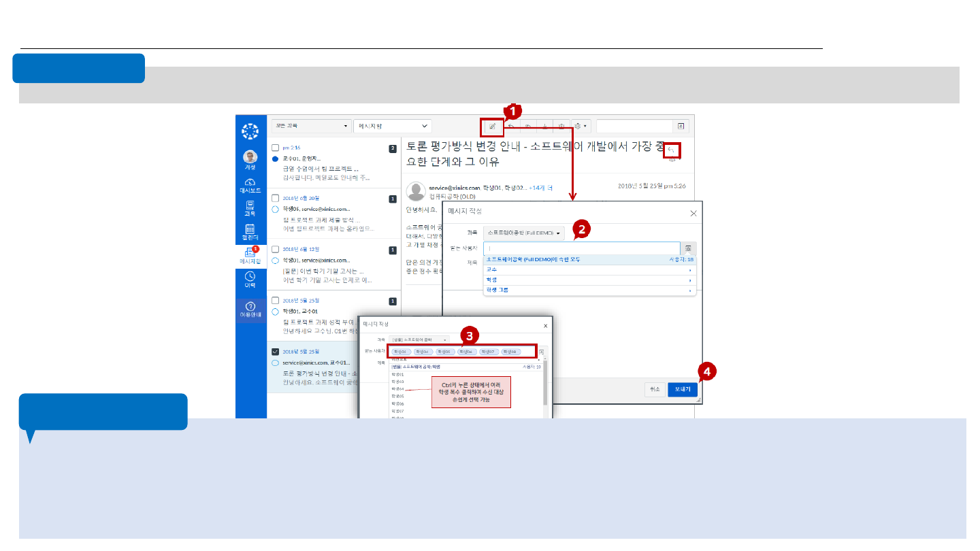Open the 대시보드 dashboard sidebar icon
The width and height of the screenshot is (980, 551).
click(x=250, y=186)
